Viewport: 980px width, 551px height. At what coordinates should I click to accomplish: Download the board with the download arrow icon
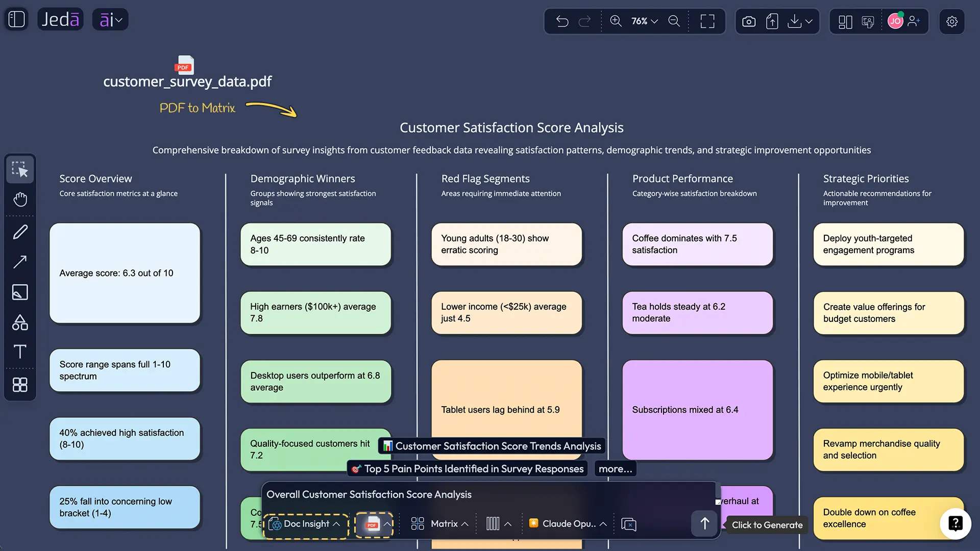click(x=794, y=21)
